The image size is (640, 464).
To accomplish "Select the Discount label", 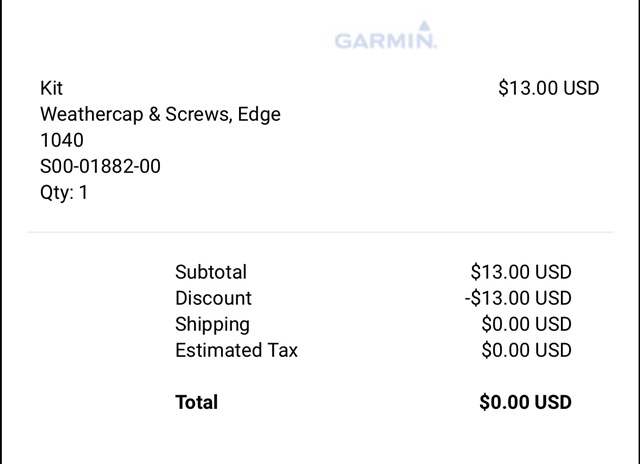I will [x=213, y=298].
